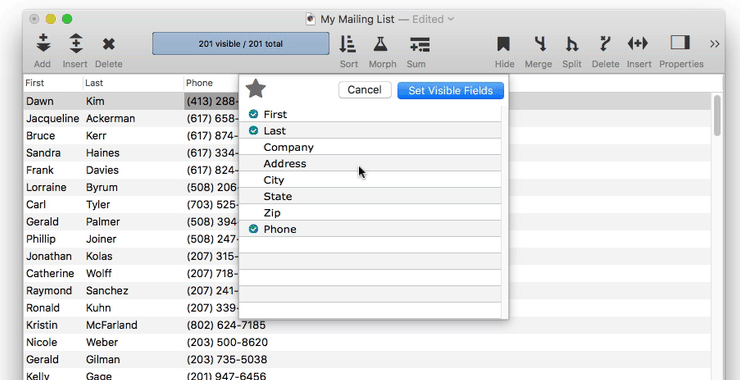
Task: Click the Delete record X icon
Action: click(x=109, y=44)
